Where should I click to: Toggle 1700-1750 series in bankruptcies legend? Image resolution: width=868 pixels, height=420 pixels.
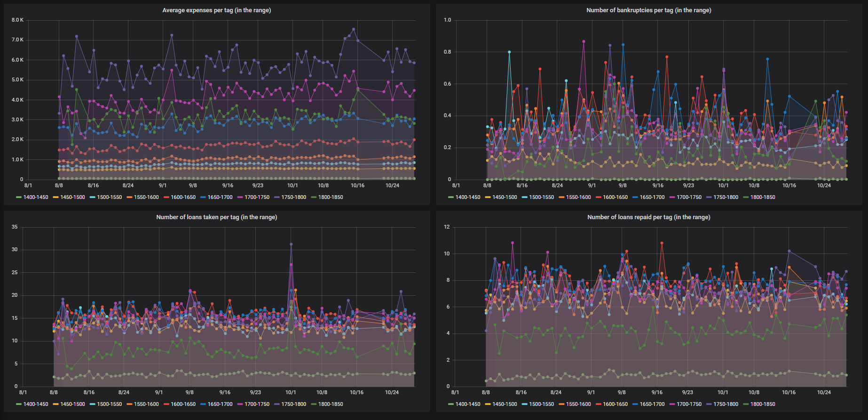tap(685, 197)
